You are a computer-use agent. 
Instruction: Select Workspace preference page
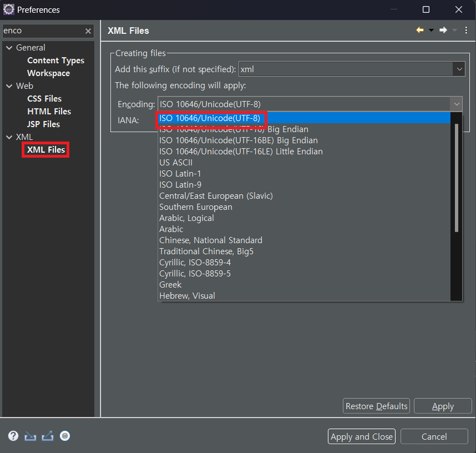(49, 73)
